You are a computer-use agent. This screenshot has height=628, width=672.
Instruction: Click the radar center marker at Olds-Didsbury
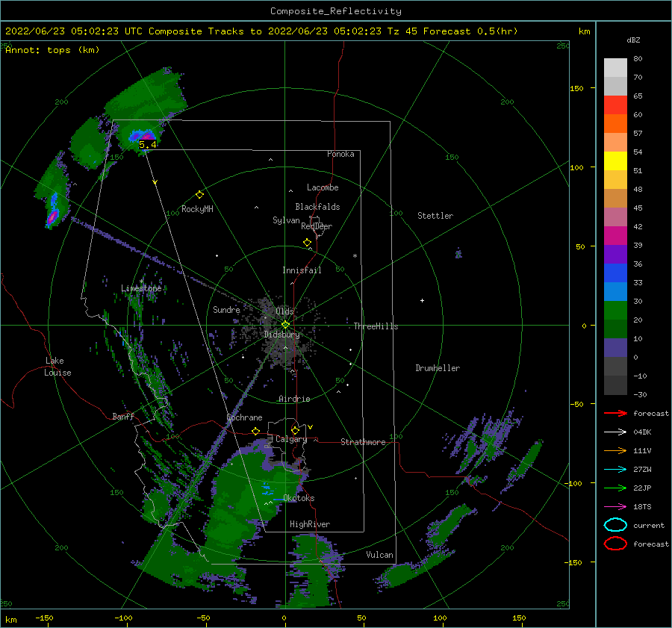pyautogui.click(x=285, y=325)
